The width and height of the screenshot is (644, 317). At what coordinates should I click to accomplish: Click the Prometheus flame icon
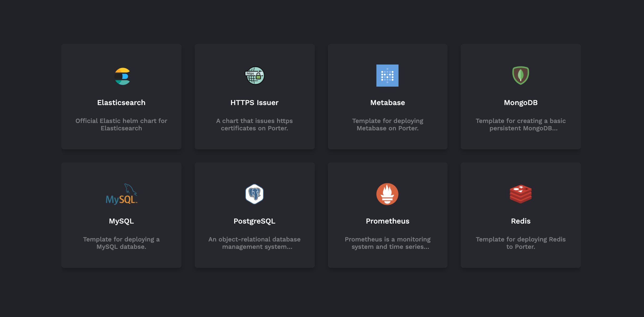click(x=387, y=194)
